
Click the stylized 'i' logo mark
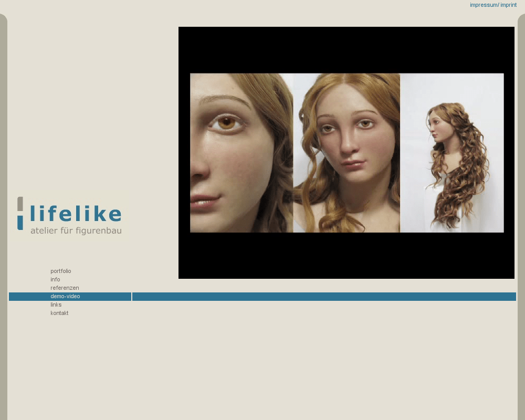20,213
